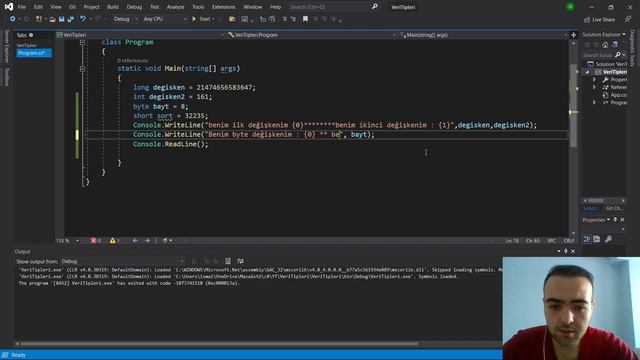640x360 pixels.
Task: Click the Live Share button
Action: coord(599,19)
